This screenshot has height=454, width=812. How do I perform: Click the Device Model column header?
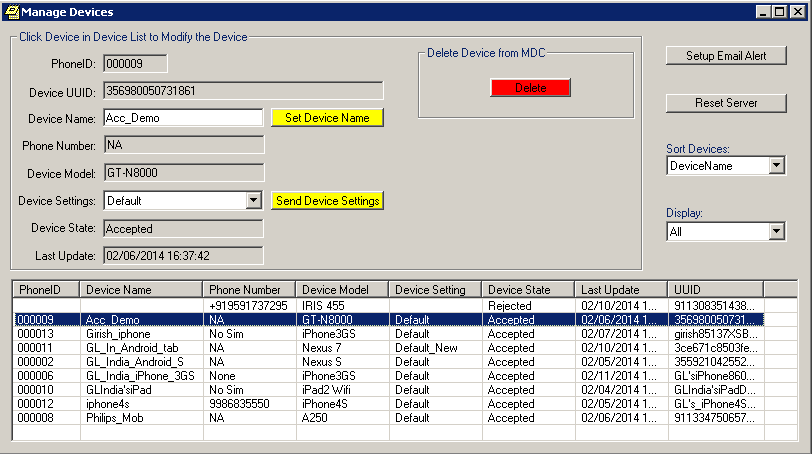point(342,289)
